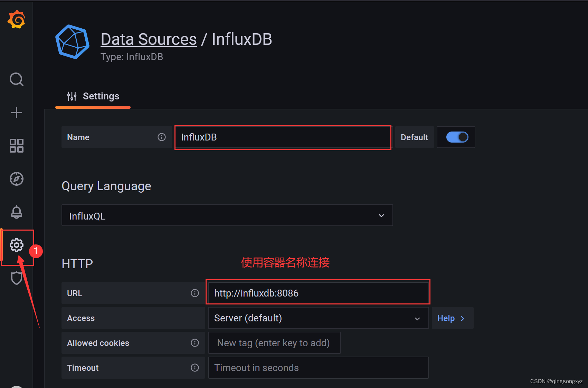Open the Access Server (default) dropdown
This screenshot has height=388, width=588.
318,318
